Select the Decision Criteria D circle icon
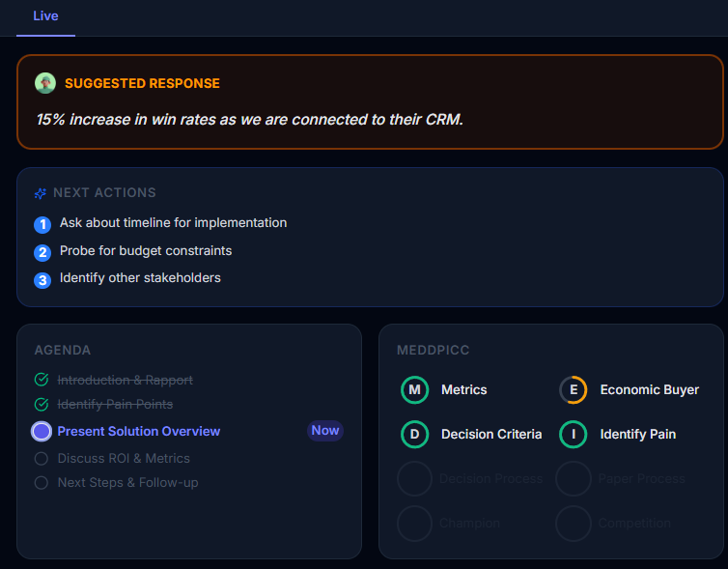Image resolution: width=728 pixels, height=569 pixels. 414,435
